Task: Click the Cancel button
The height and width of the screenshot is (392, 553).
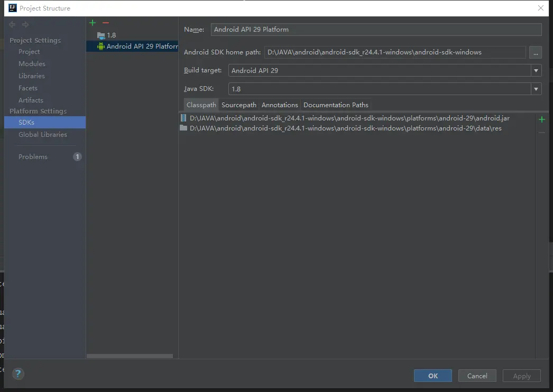Action: 477,376
